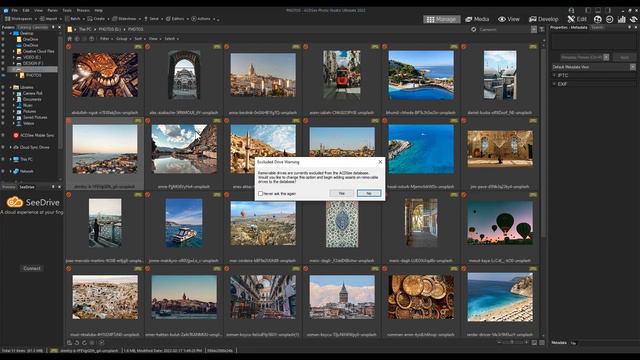The height and width of the screenshot is (360, 640).
Task: Open the Help menu
Action: click(x=99, y=10)
